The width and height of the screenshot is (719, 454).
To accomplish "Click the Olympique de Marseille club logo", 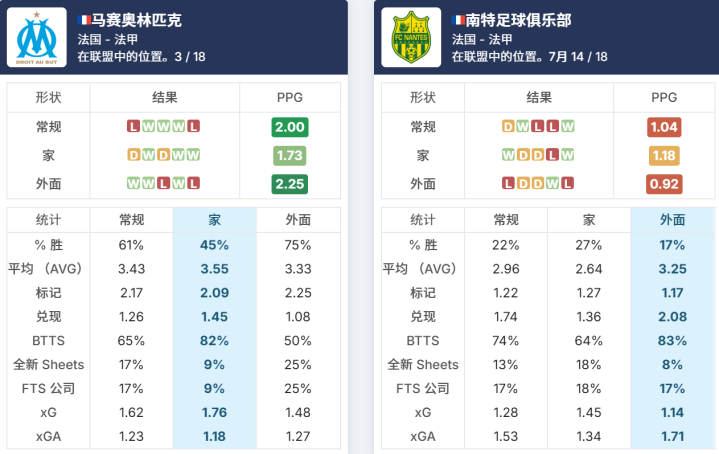I will (41, 38).
